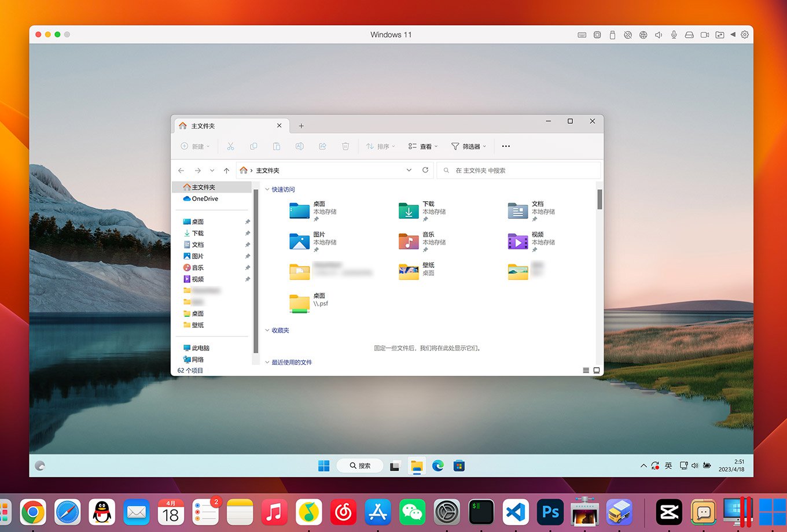Viewport: 787px width, 532px height.
Task: Switch input language via the 英 indicator
Action: point(668,465)
